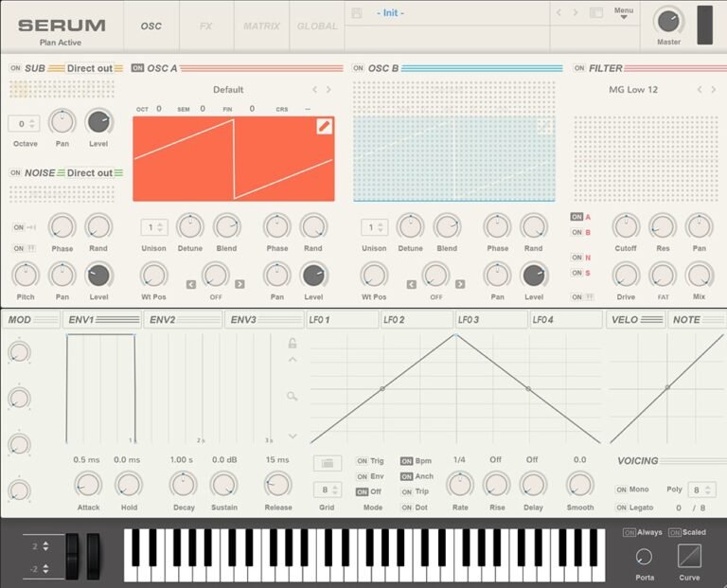
Task: Click OSC B warp mode left arrow
Action: (411, 284)
